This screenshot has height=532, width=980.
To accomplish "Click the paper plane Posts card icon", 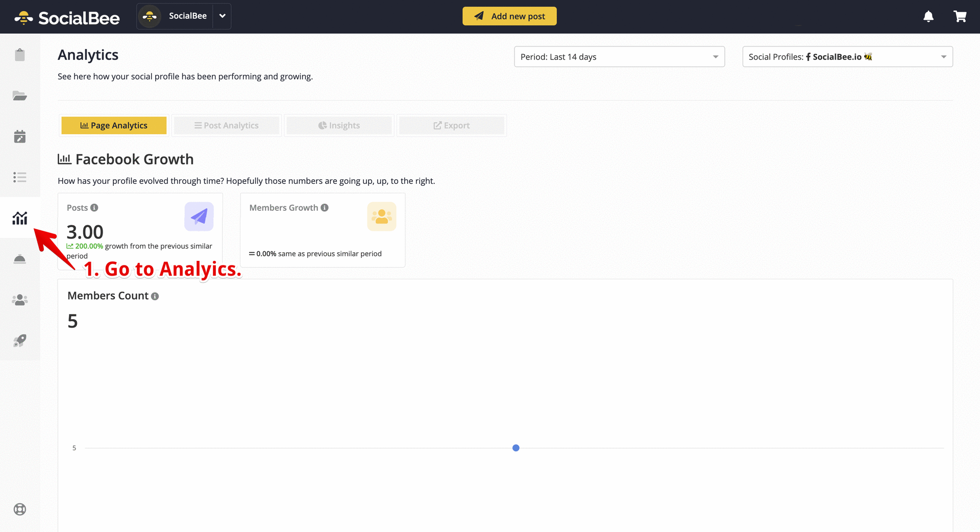I will tap(199, 216).
